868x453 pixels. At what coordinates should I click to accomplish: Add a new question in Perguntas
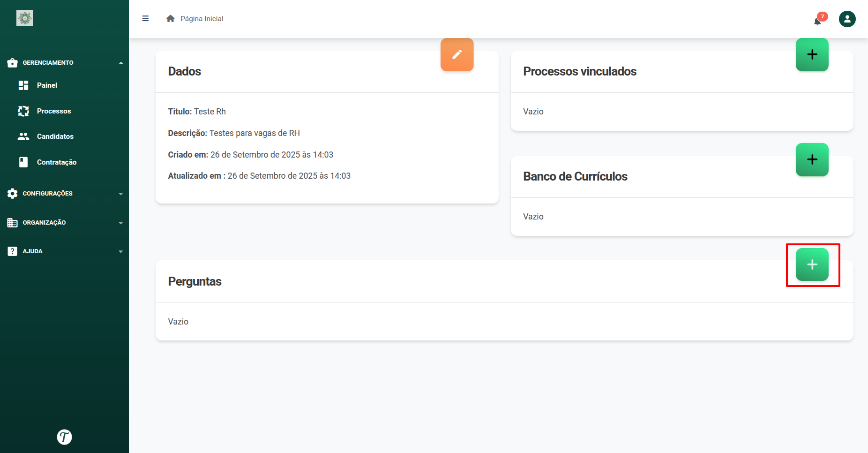[812, 265]
